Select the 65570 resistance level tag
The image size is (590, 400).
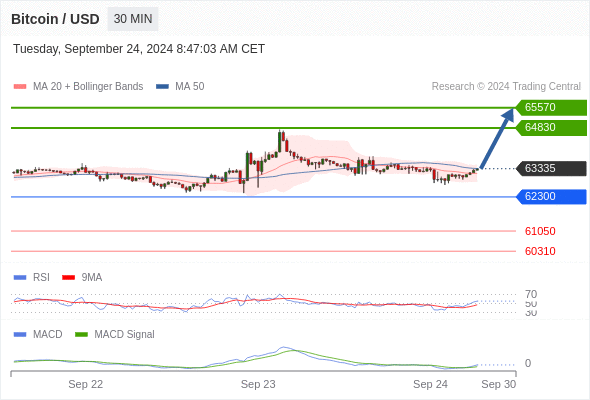pyautogui.click(x=551, y=107)
